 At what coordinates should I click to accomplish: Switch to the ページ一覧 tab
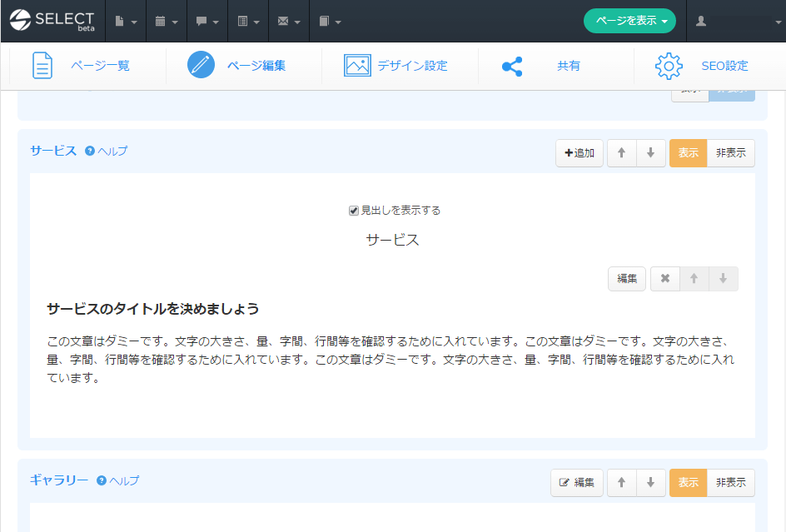[x=82, y=66]
